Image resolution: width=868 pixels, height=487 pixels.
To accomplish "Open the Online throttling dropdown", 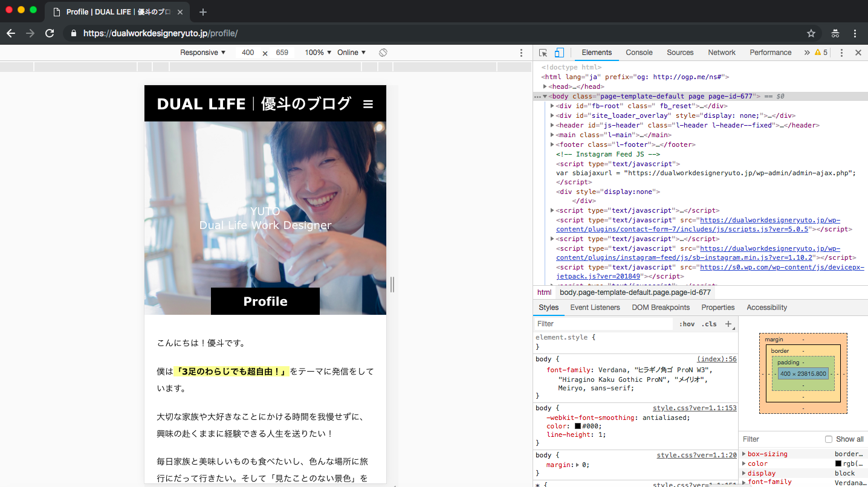I will pos(351,53).
